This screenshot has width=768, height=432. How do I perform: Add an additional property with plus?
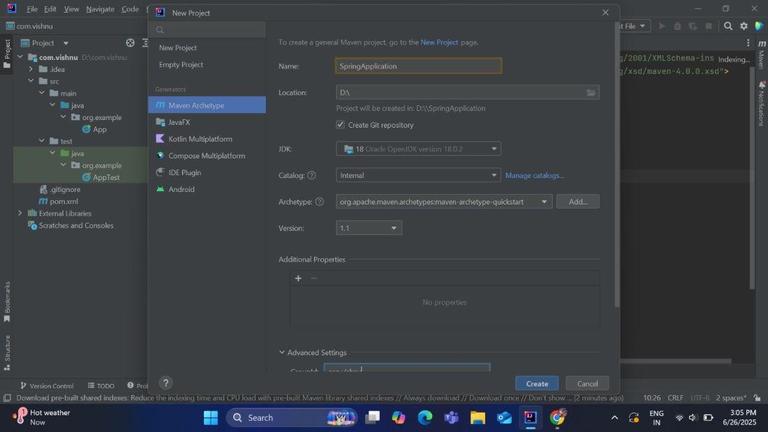pos(298,278)
